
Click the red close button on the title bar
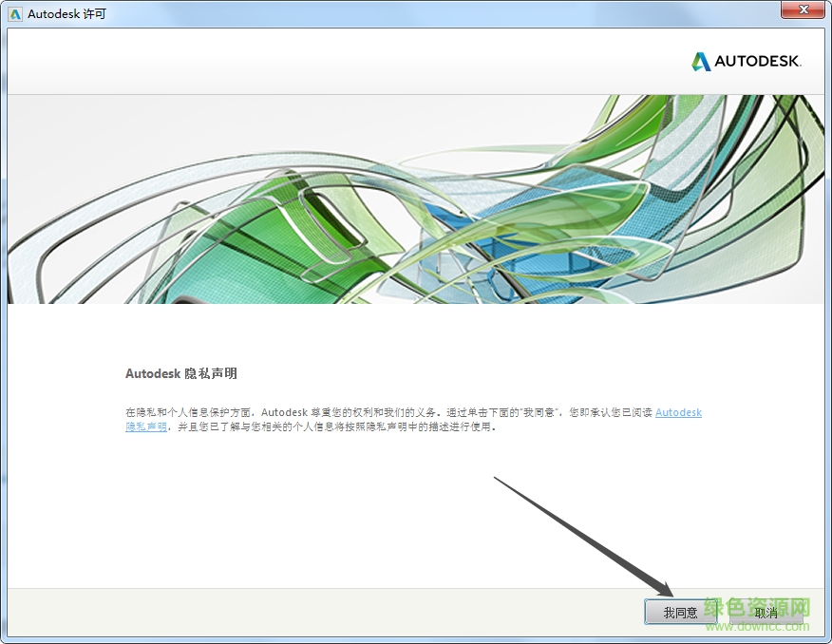(x=804, y=10)
